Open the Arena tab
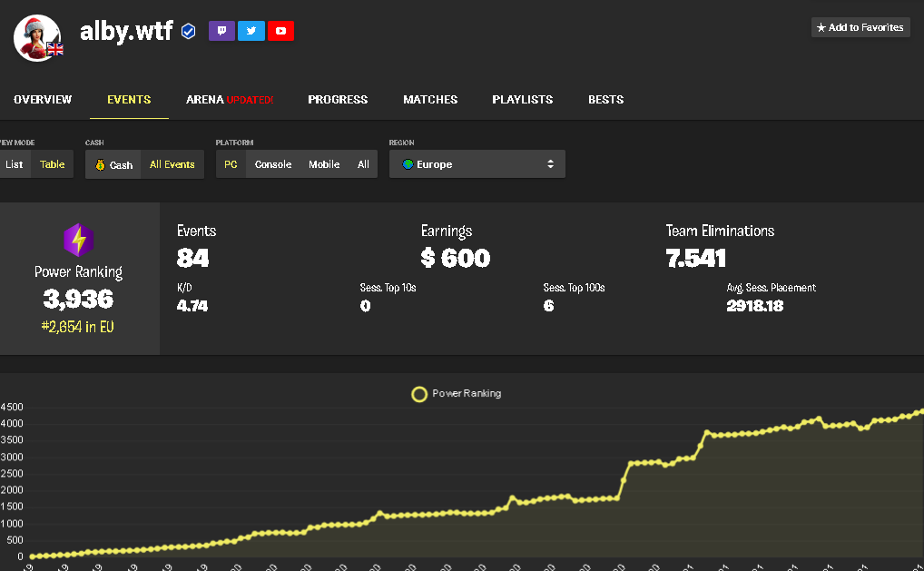Screen dimensions: 924x571 pos(230,100)
